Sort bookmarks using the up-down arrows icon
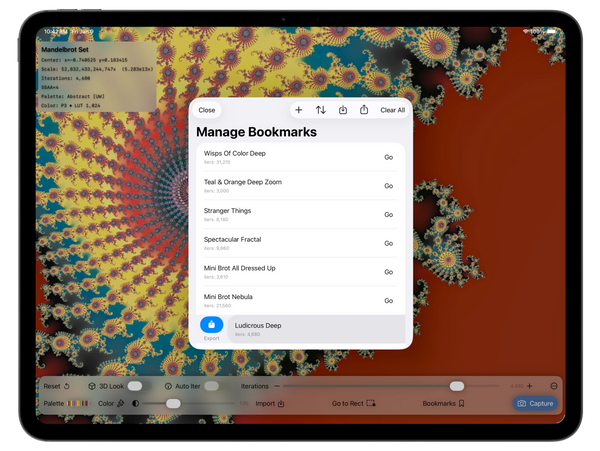The image size is (600, 451). 321,110
